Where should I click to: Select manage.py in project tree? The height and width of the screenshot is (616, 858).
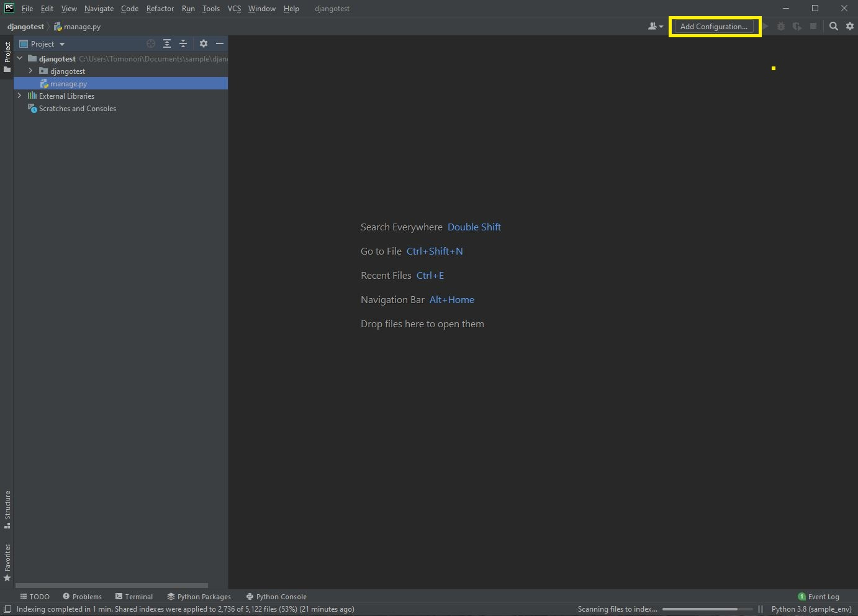tap(68, 83)
